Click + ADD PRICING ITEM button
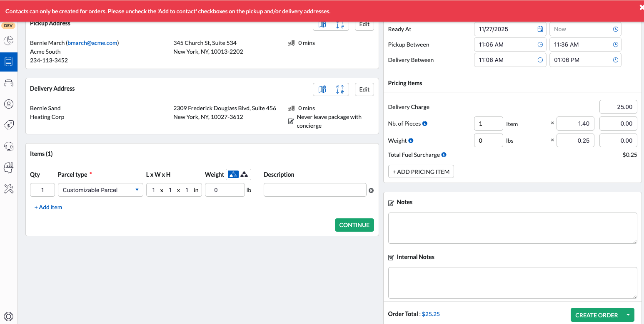This screenshot has width=644, height=324. point(421,171)
